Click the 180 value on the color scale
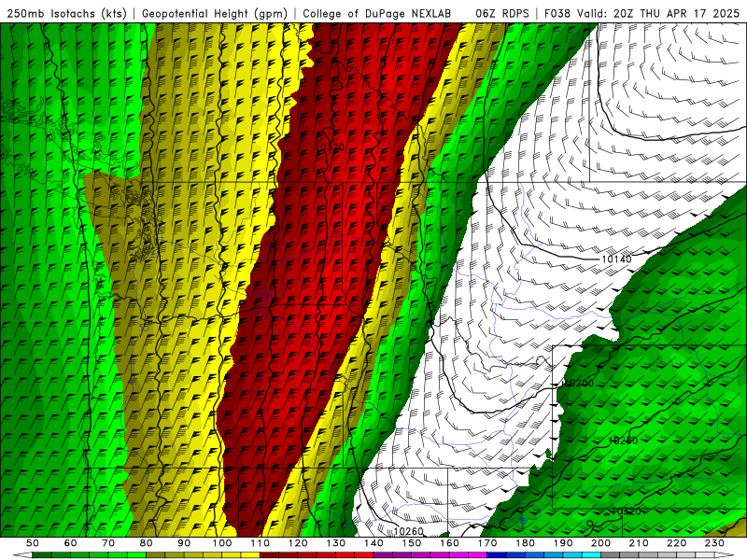747x560 pixels. pos(525,543)
